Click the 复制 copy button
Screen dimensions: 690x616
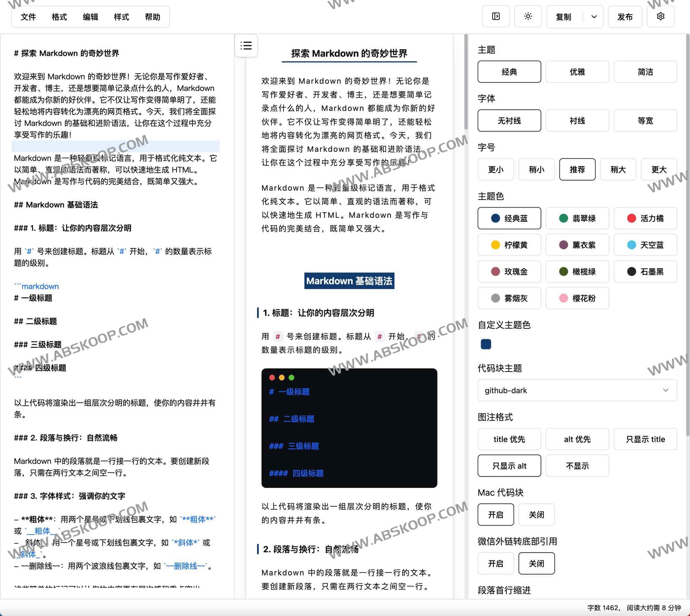point(563,16)
